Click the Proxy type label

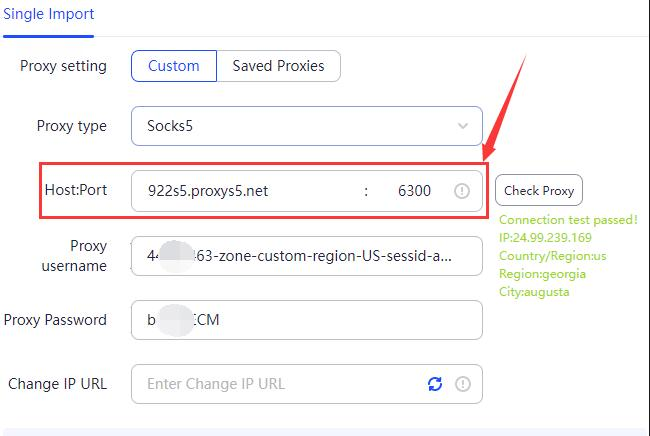[72, 126]
